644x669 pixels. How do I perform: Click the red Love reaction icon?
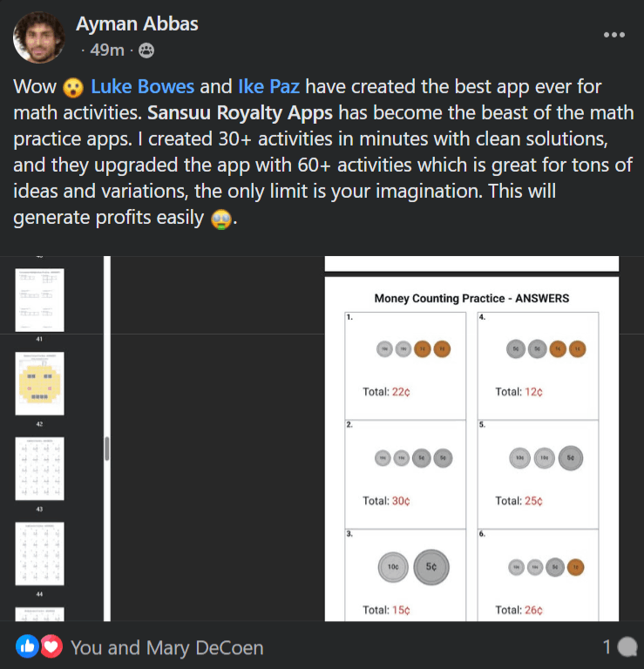click(x=51, y=646)
